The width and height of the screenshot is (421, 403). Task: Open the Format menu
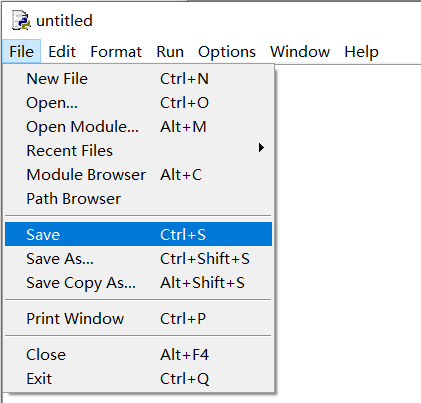click(116, 52)
